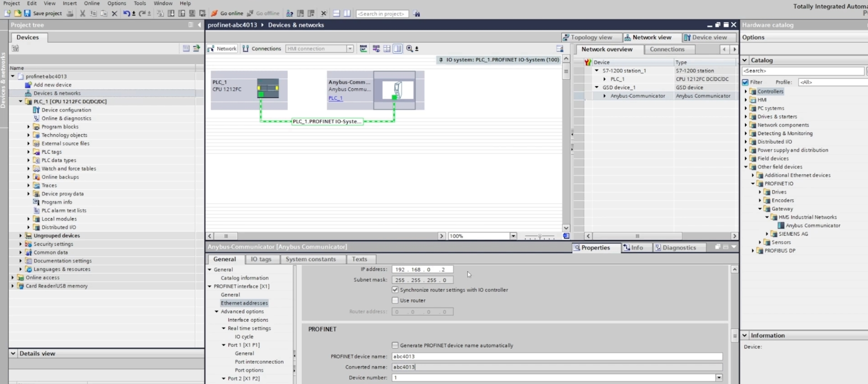Click Delete X icon in main toolbar
The width and height of the screenshot is (868, 384).
(x=114, y=13)
